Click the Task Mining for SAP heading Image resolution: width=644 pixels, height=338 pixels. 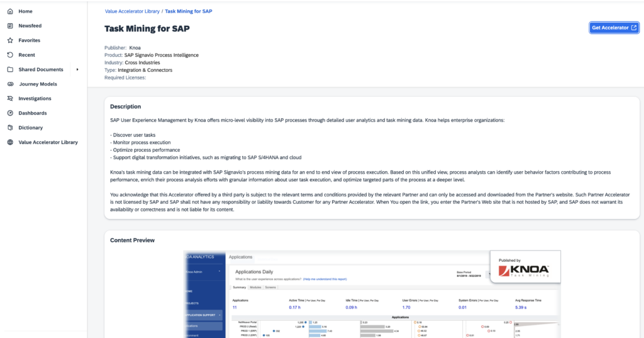point(147,29)
